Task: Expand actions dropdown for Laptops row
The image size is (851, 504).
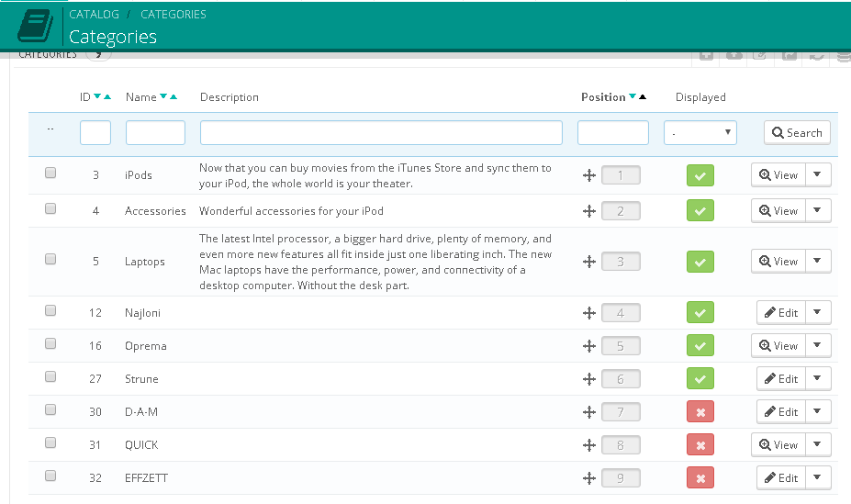Action: coord(818,261)
